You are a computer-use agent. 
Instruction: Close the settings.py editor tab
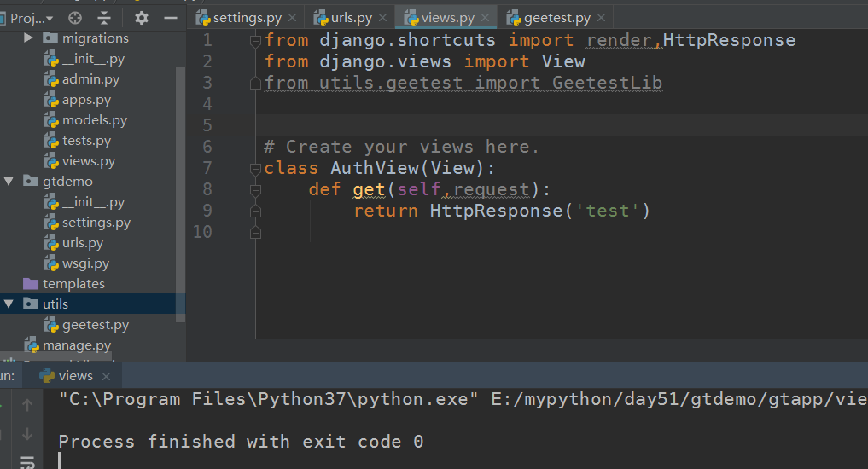[293, 17]
